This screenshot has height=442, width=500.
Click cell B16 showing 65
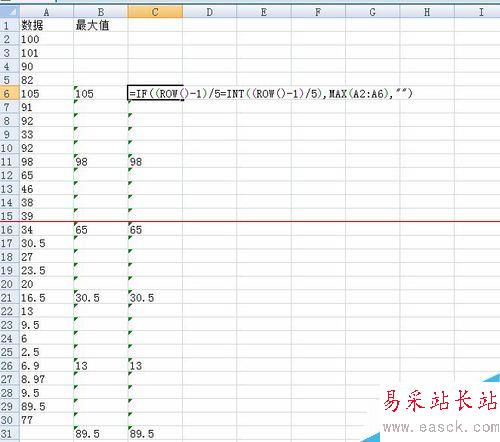[x=101, y=230]
